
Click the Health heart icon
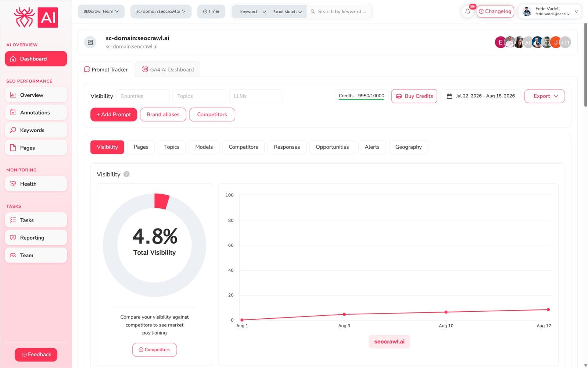point(13,184)
